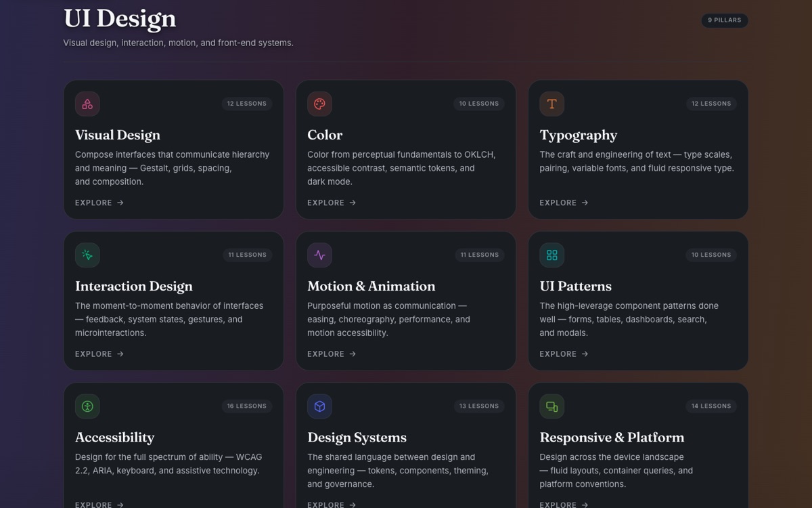Screen dimensions: 812x508
Task: Open the Design Systems heading
Action: 357,438
